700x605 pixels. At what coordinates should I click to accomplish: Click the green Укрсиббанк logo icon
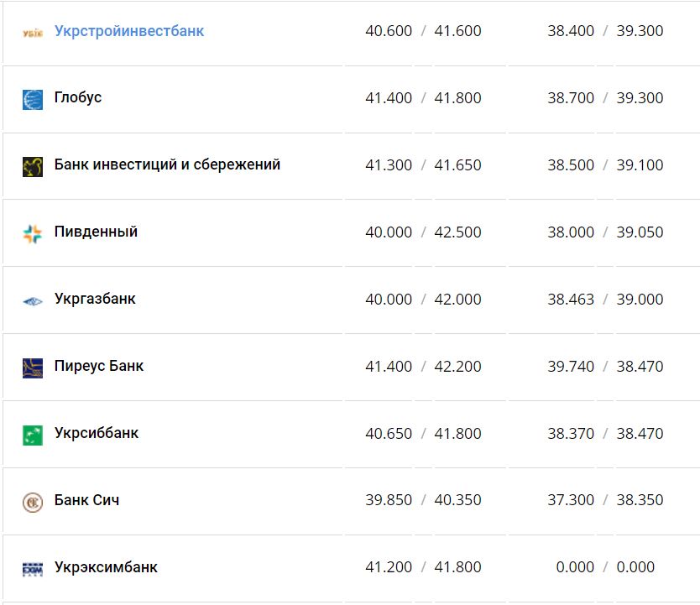pyautogui.click(x=32, y=433)
